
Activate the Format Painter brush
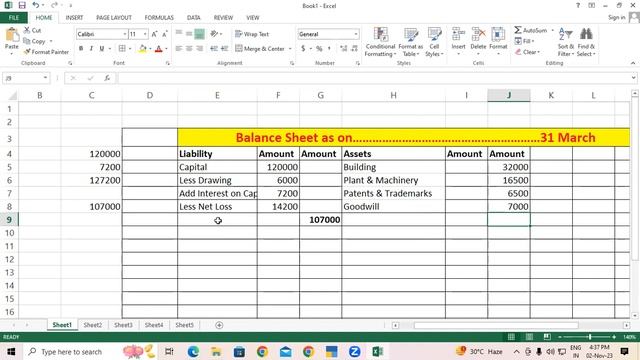pyautogui.click(x=27, y=52)
